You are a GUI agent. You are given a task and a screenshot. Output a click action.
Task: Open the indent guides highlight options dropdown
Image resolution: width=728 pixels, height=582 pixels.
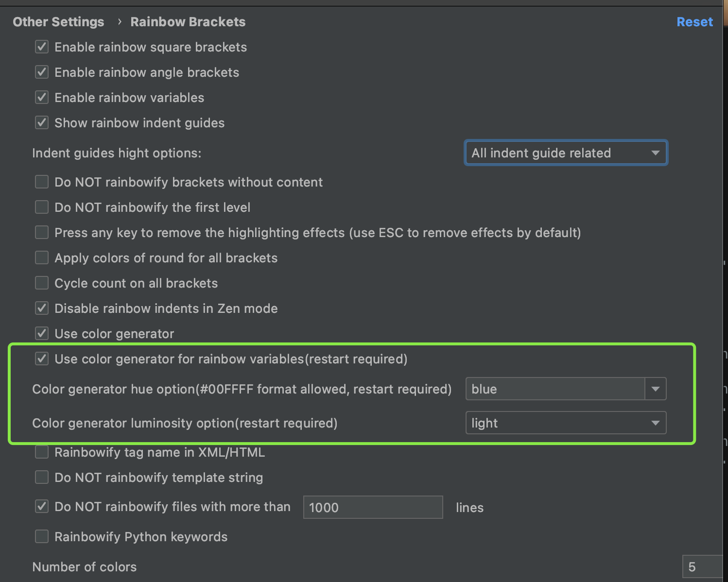[566, 153]
